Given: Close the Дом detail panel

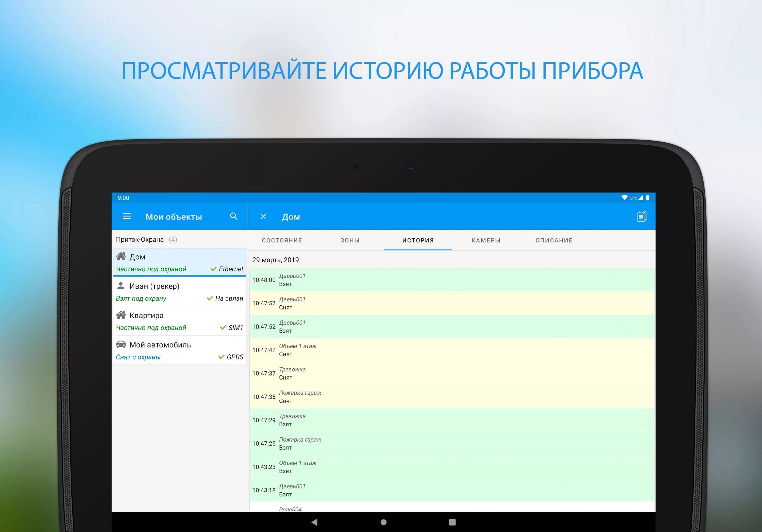Looking at the screenshot, I should 263,216.
